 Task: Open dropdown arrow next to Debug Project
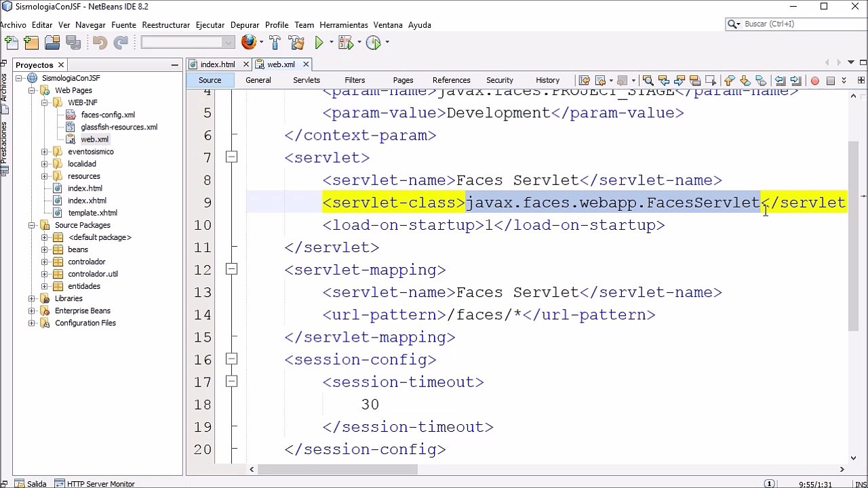[x=359, y=43]
